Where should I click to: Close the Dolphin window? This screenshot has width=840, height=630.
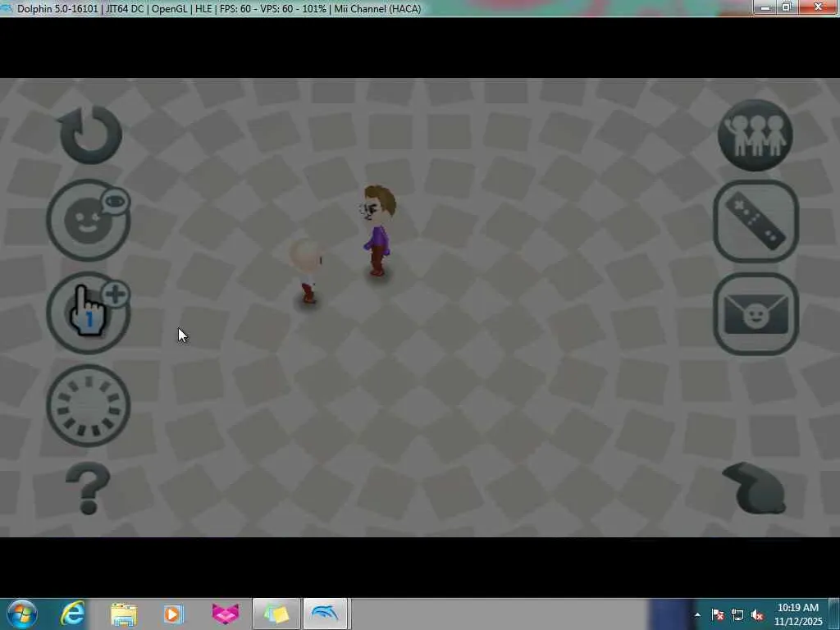pyautogui.click(x=818, y=7)
